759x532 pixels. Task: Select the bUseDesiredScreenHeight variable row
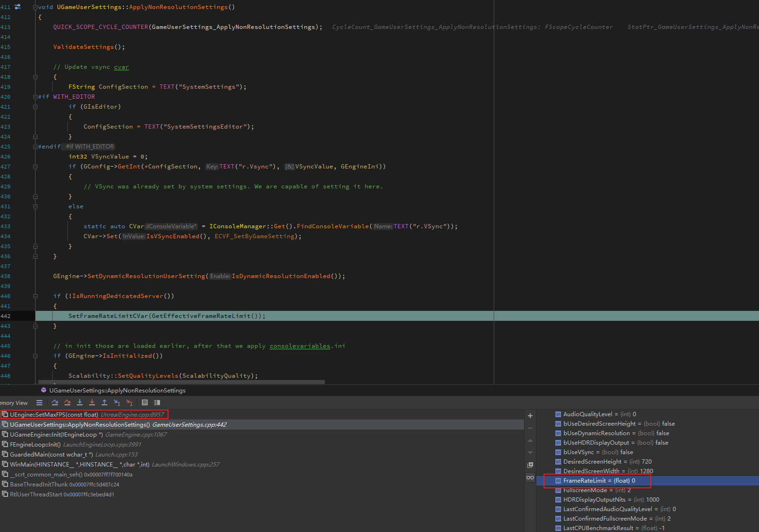[x=647, y=424]
